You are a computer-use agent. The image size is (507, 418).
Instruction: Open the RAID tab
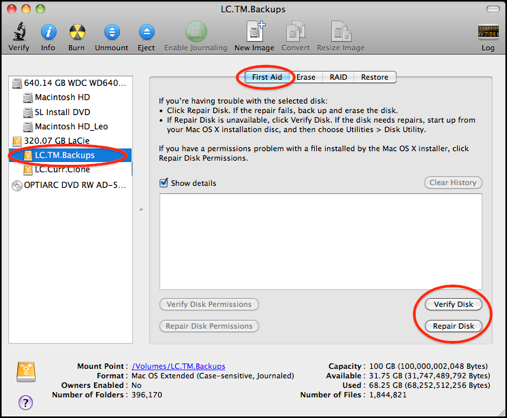[x=338, y=77]
